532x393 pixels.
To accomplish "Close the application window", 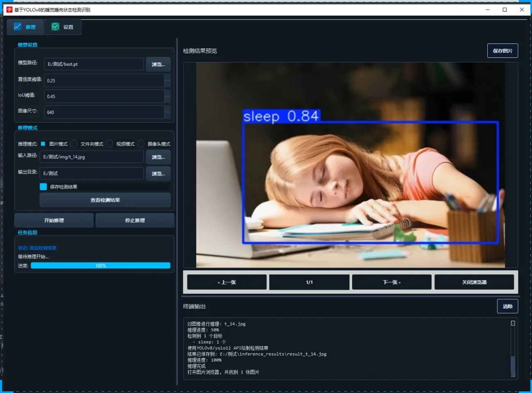I will (522, 9).
